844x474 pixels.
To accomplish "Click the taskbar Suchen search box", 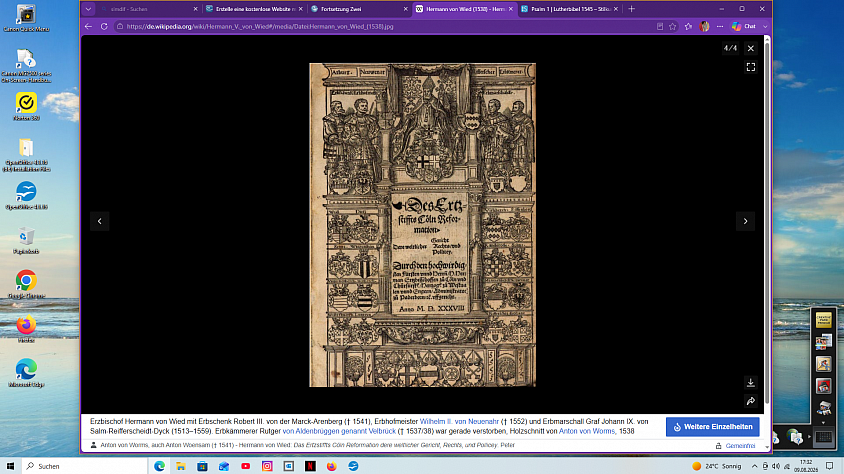I will coord(85,466).
